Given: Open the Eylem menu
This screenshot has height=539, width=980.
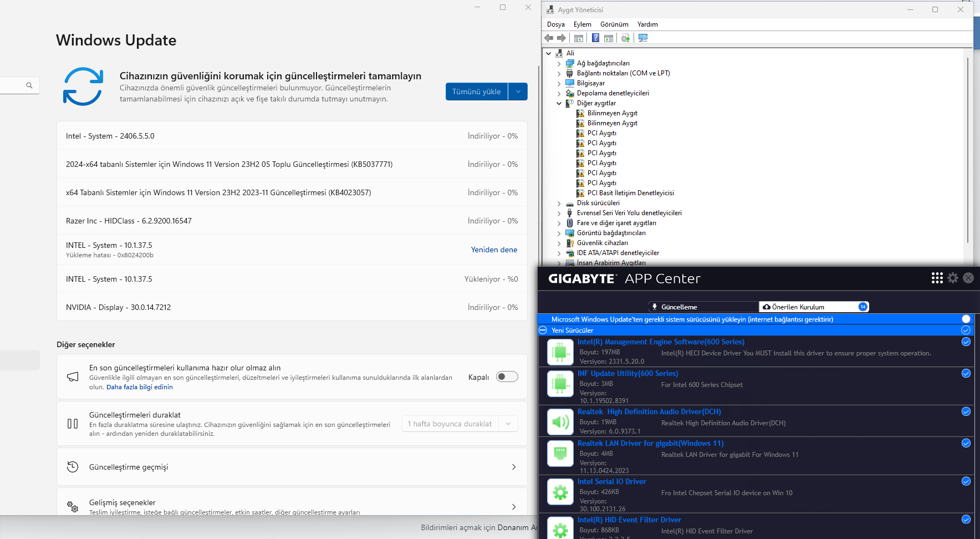Looking at the screenshot, I should [x=583, y=24].
